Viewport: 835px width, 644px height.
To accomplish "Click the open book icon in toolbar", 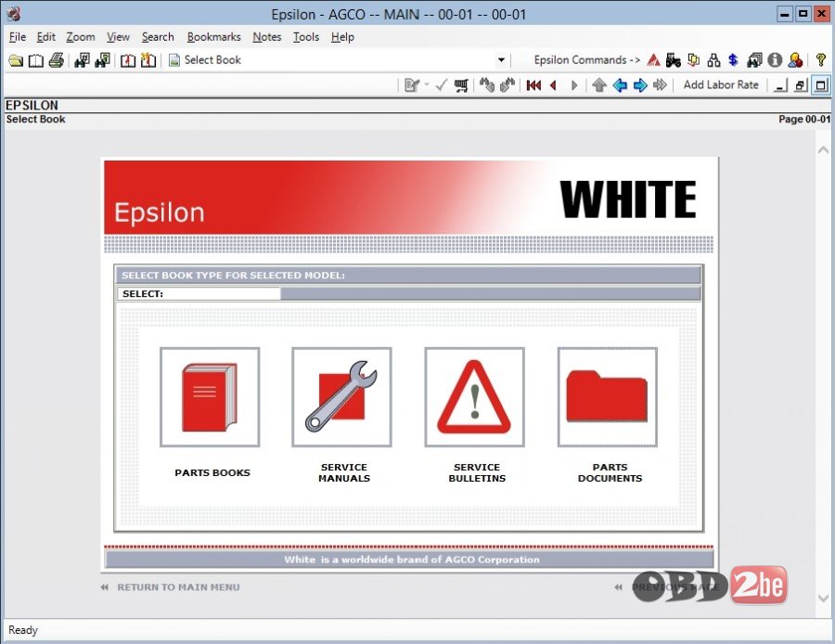I will coord(35,60).
